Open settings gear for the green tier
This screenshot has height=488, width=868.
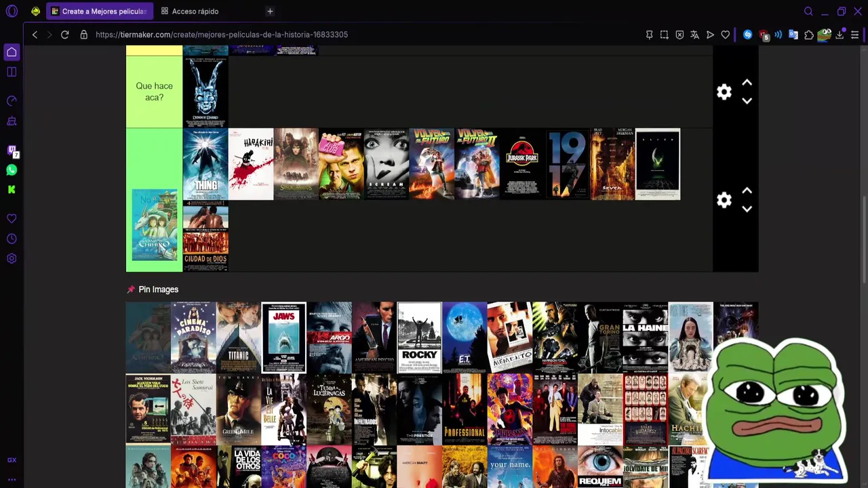(724, 200)
